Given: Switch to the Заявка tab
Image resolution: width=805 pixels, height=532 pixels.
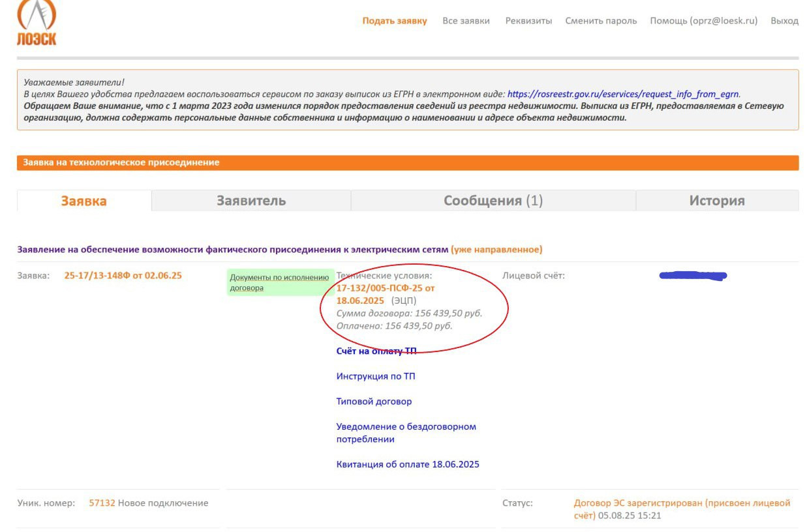Looking at the screenshot, I should pyautogui.click(x=84, y=201).
